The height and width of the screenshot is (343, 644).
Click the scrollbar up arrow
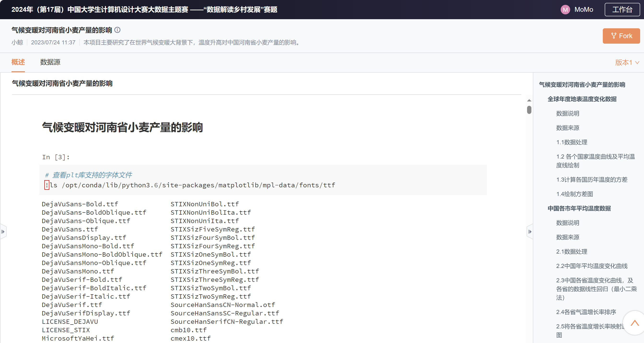coord(529,101)
